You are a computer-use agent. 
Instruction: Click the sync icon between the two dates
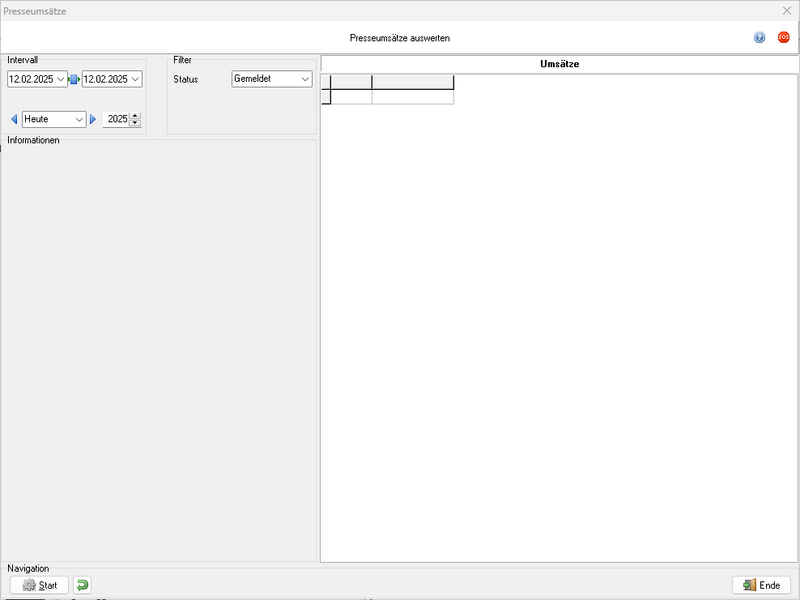click(x=74, y=79)
